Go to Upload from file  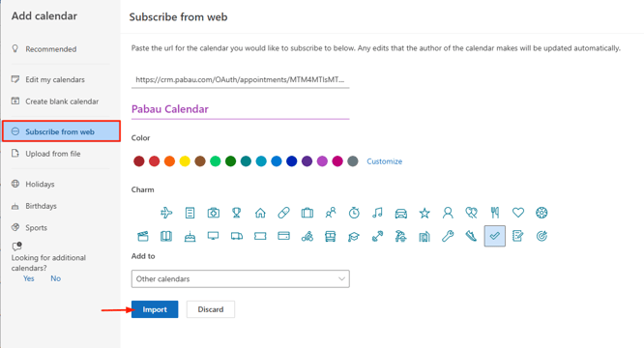tap(53, 154)
